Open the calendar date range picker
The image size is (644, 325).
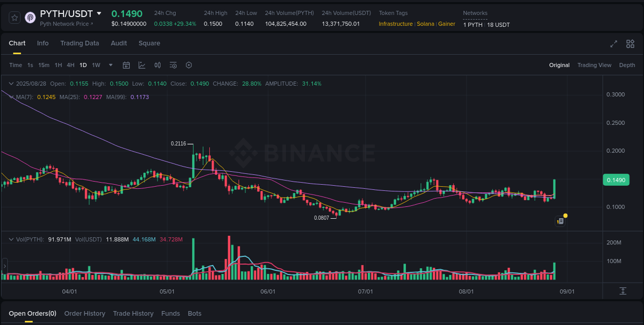coord(126,65)
